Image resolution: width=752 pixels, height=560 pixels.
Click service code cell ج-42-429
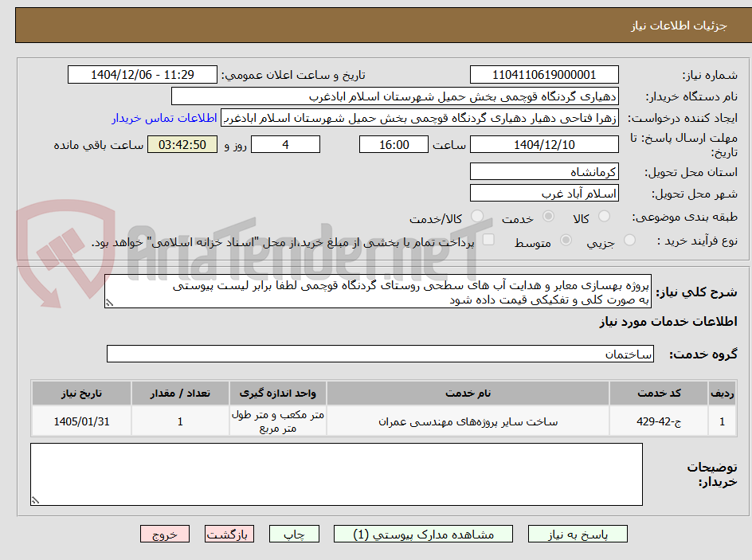(x=659, y=421)
